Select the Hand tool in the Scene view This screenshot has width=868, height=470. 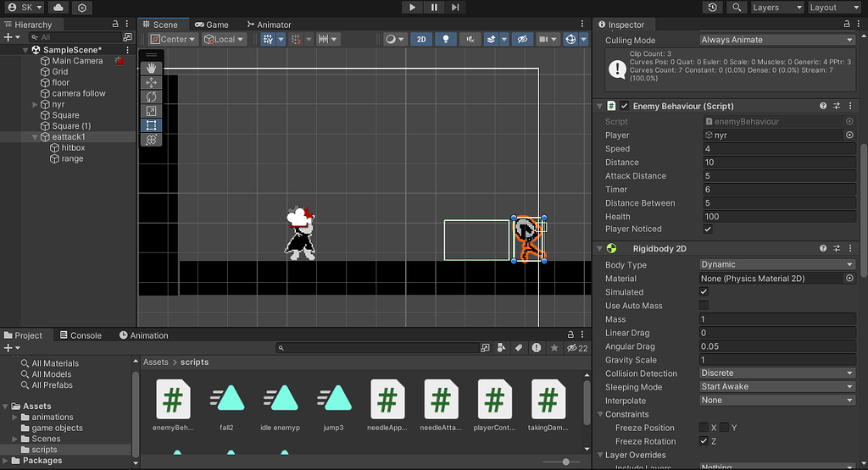pyautogui.click(x=152, y=68)
